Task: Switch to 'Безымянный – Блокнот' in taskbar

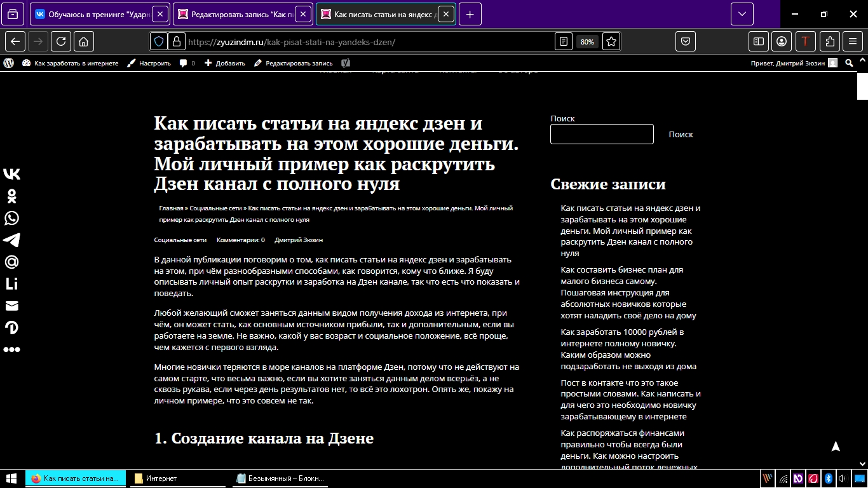Action: click(280, 478)
